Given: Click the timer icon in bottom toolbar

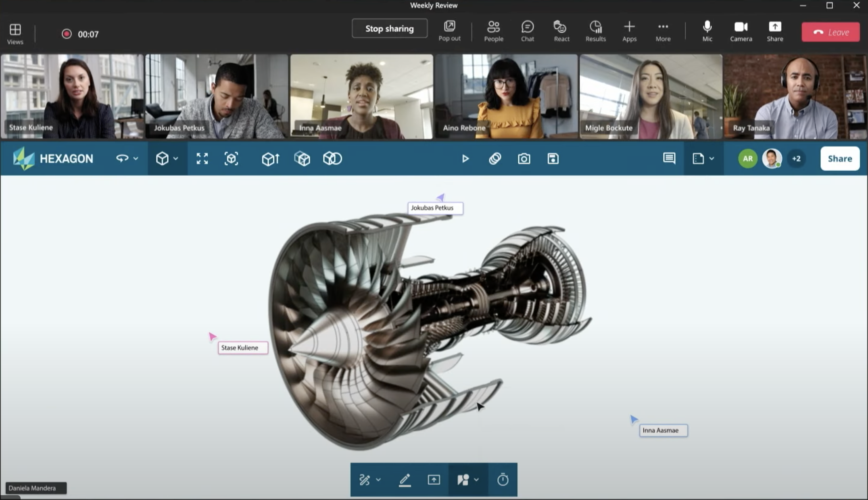Looking at the screenshot, I should point(503,480).
